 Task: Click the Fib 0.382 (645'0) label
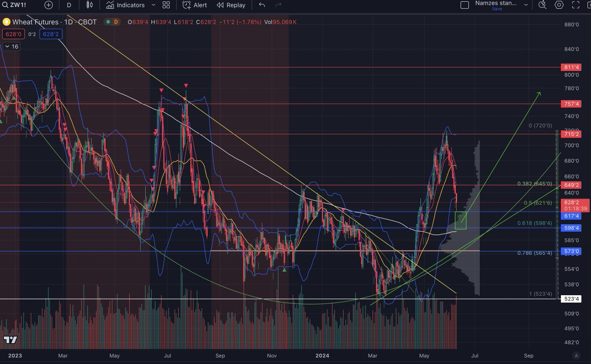pyautogui.click(x=534, y=183)
